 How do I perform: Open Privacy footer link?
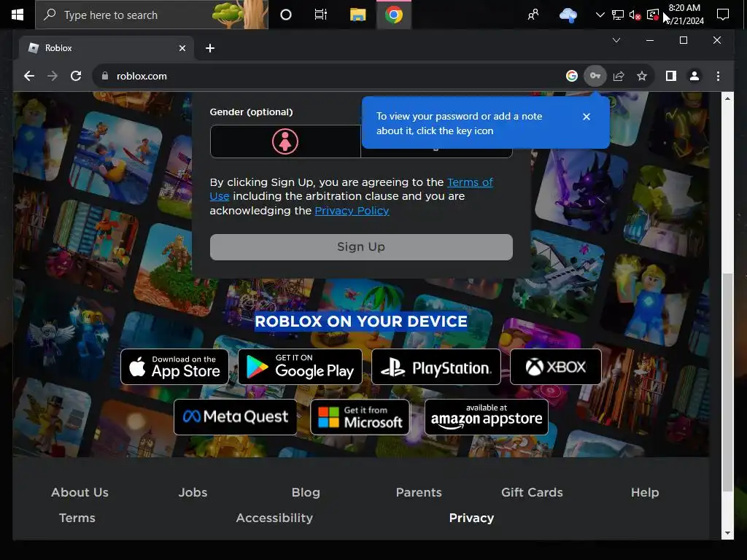point(471,518)
